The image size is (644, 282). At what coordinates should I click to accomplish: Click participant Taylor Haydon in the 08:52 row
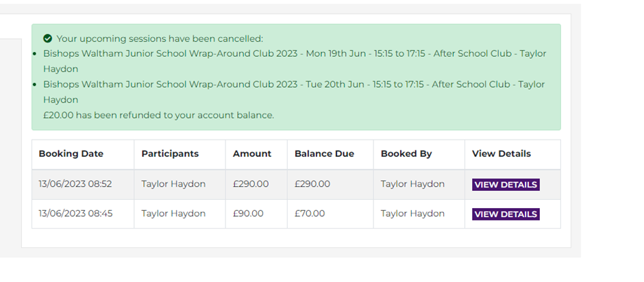point(173,184)
